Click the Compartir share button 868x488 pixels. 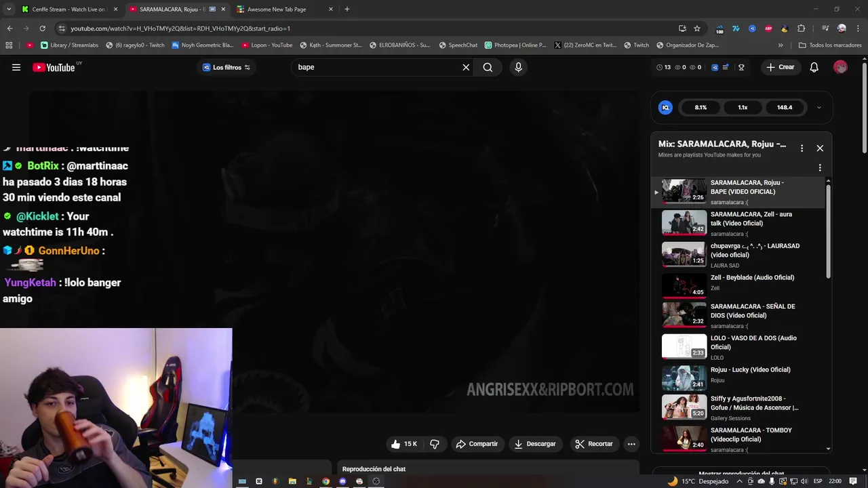point(477,444)
